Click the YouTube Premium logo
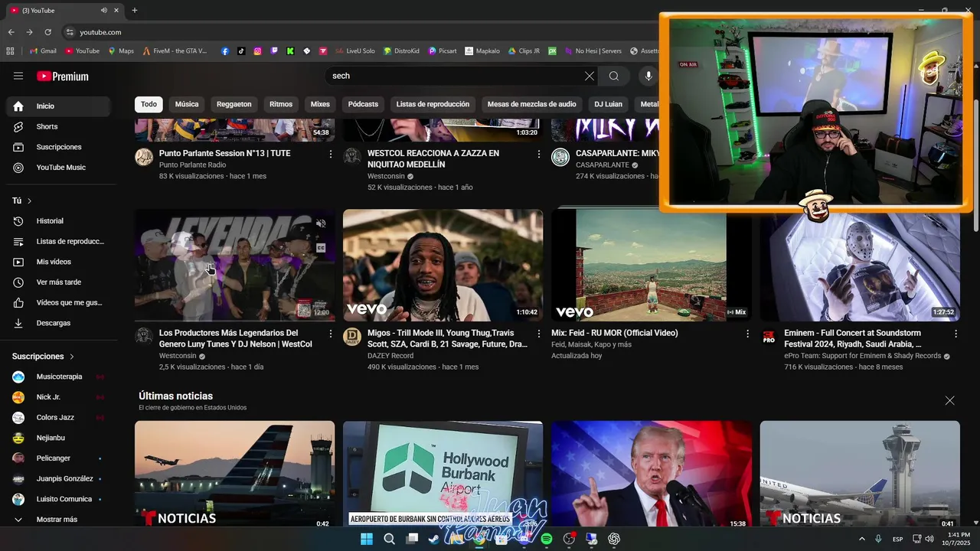Viewport: 980px width, 551px height. point(63,77)
